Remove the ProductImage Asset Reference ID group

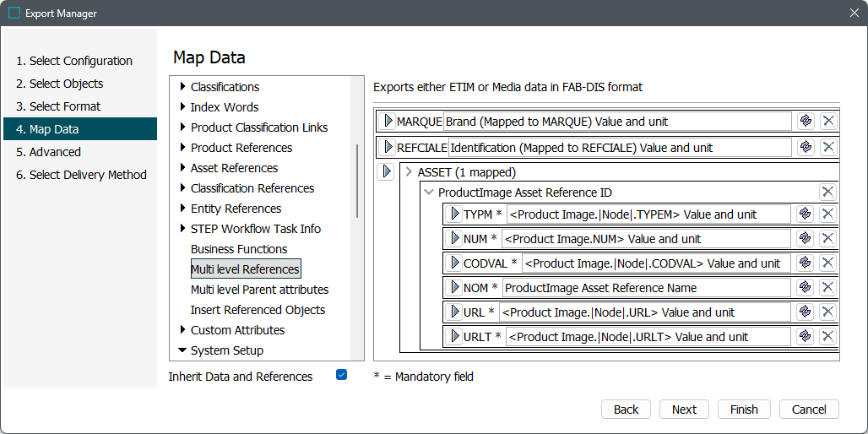pos(828,192)
